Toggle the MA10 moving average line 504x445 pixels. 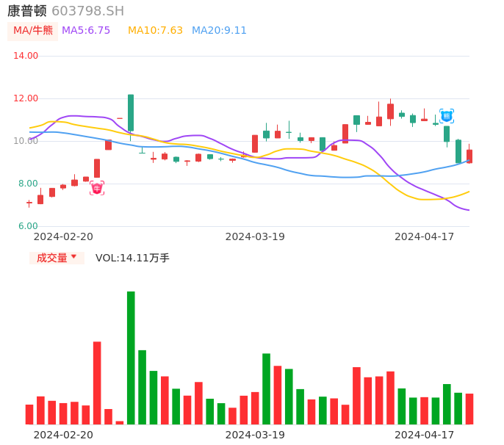pos(155,30)
